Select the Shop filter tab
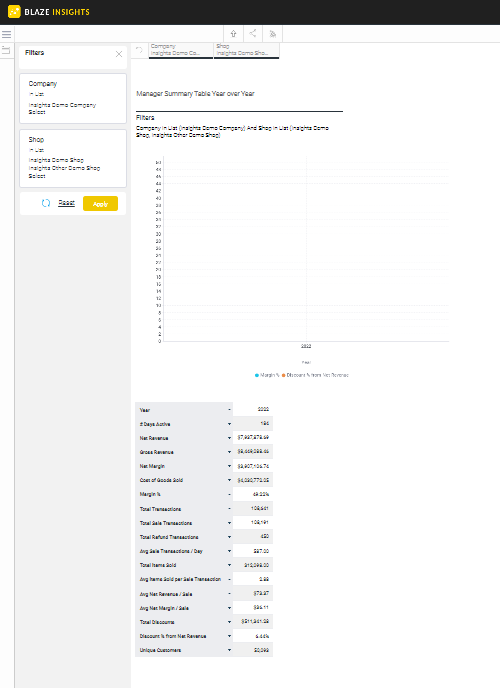This screenshot has width=500, height=688. tap(246, 50)
